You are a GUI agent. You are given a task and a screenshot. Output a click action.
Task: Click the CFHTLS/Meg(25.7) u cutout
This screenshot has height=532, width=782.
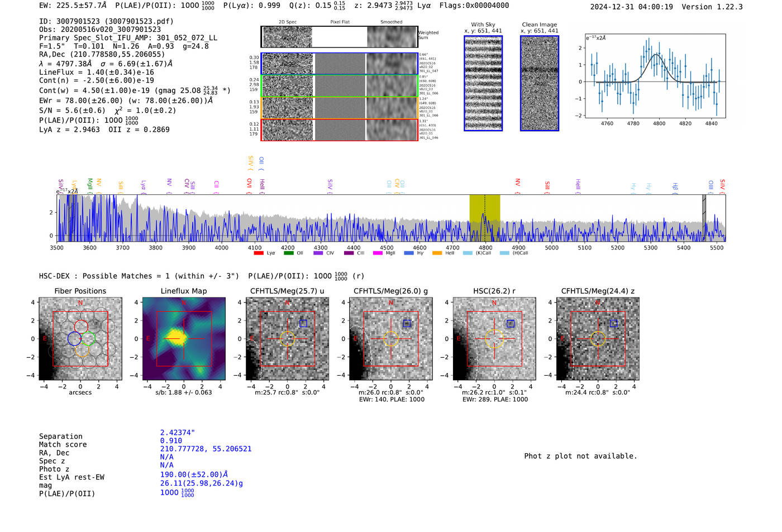[x=287, y=339]
